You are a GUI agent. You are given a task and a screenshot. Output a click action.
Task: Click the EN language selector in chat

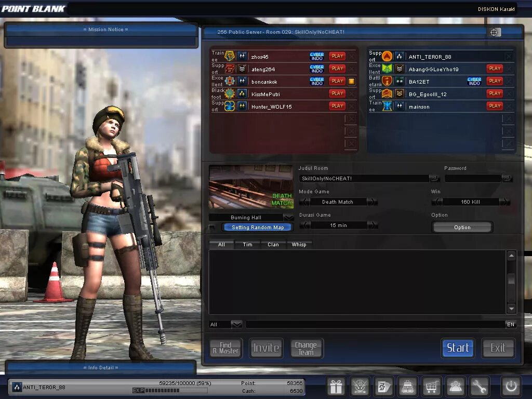click(x=511, y=324)
